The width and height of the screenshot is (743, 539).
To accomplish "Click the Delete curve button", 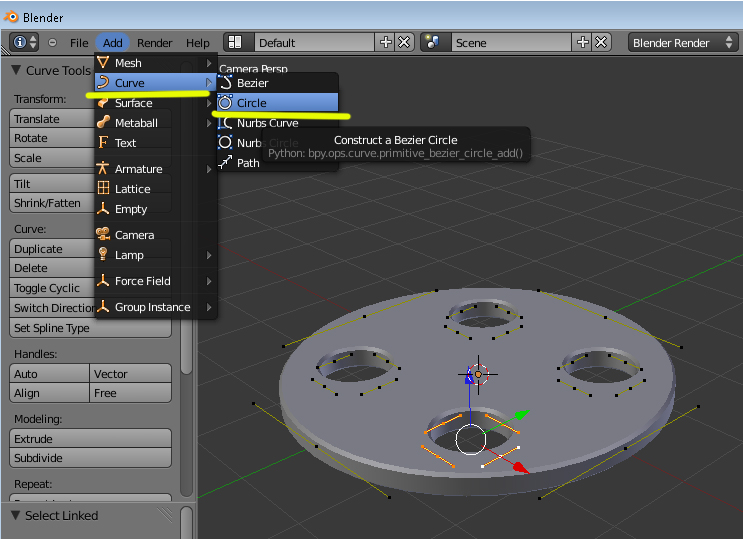I will 52,268.
